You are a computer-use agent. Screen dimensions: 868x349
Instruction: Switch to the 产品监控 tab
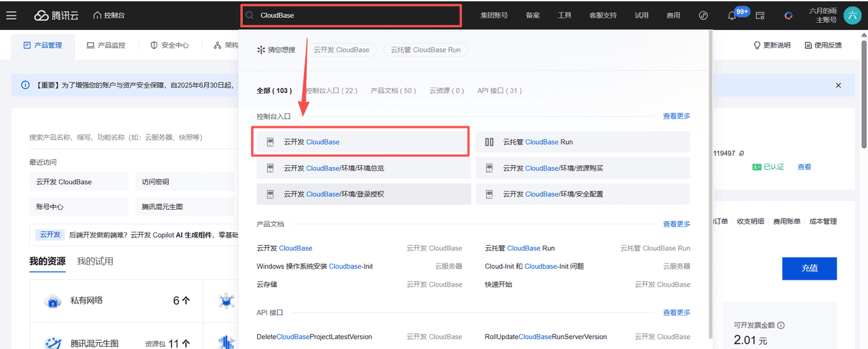coord(106,45)
